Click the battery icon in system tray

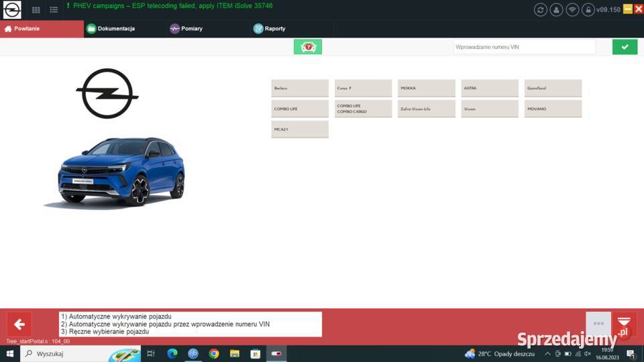tap(568, 354)
